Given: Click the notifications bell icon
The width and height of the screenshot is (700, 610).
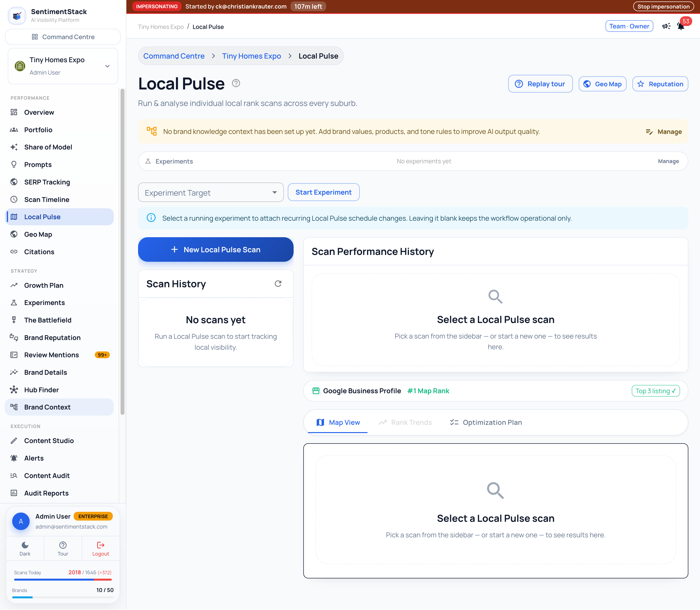Looking at the screenshot, I should click(x=681, y=26).
